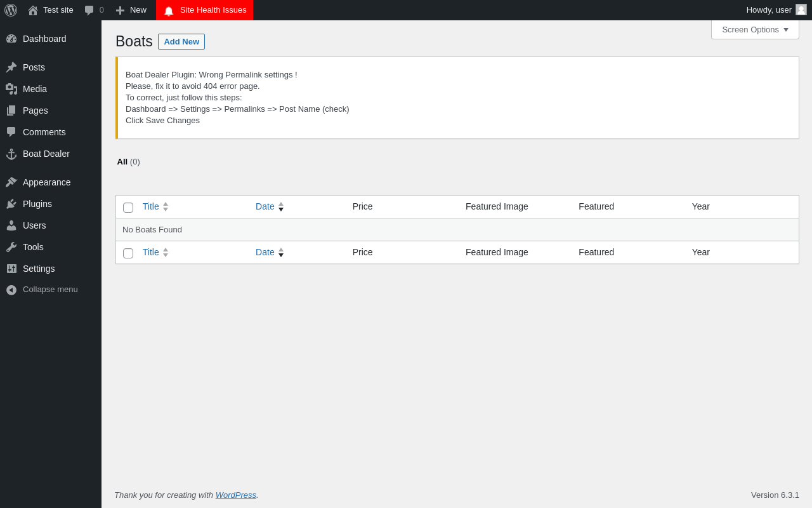Click the plus icon beside New
The width and height of the screenshot is (812, 508).
point(120,10)
